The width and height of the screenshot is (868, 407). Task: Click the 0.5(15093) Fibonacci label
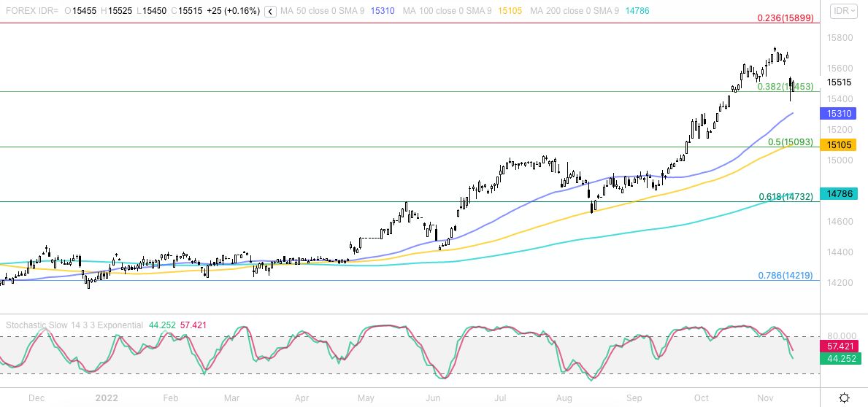(x=791, y=142)
